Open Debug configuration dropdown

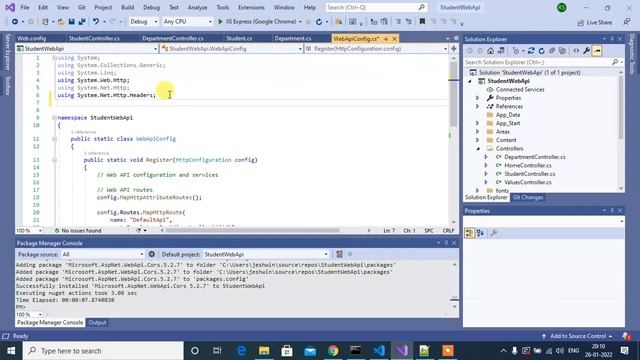[143, 22]
